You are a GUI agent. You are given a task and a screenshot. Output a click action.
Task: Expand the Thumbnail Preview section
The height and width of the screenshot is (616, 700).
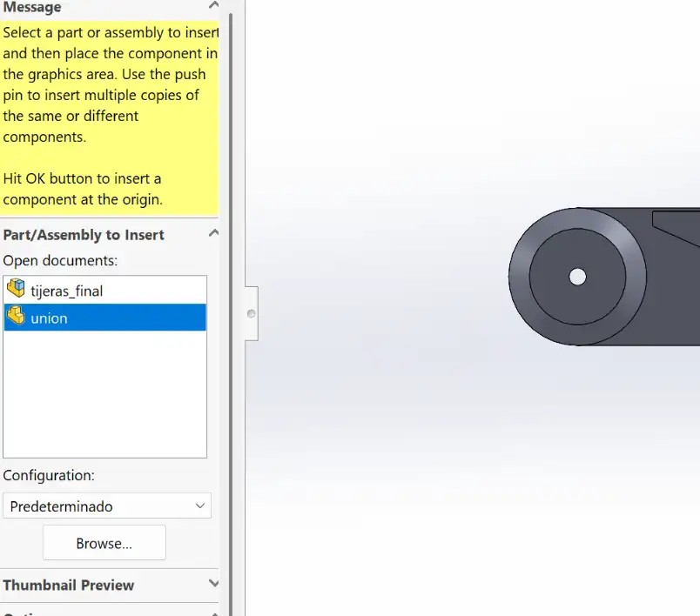pyautogui.click(x=214, y=584)
